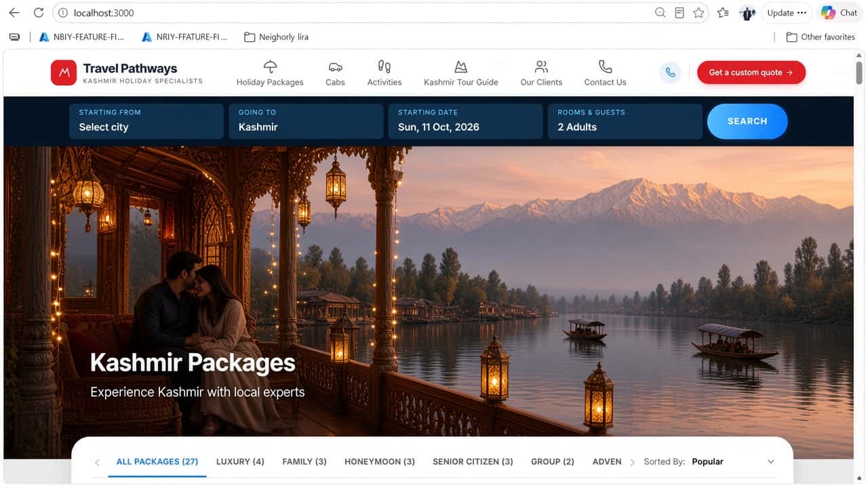Screen dimensions: 868x488
Task: Show more package tabs with right chevron
Action: (x=633, y=462)
